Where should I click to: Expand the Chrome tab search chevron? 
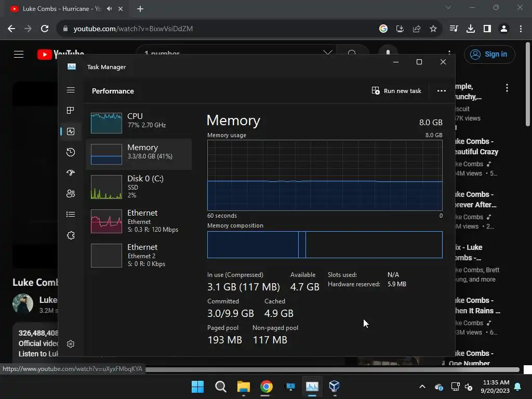click(x=448, y=7)
